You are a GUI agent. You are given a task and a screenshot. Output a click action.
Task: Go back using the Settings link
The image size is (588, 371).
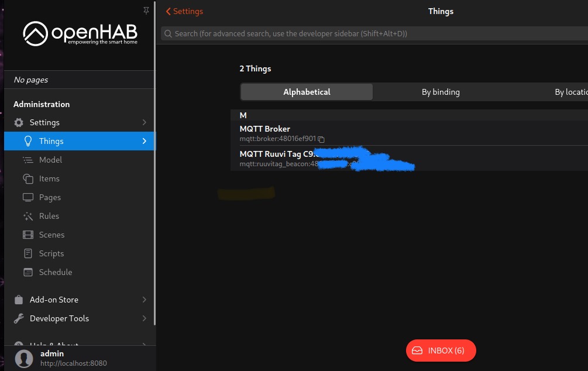point(184,11)
